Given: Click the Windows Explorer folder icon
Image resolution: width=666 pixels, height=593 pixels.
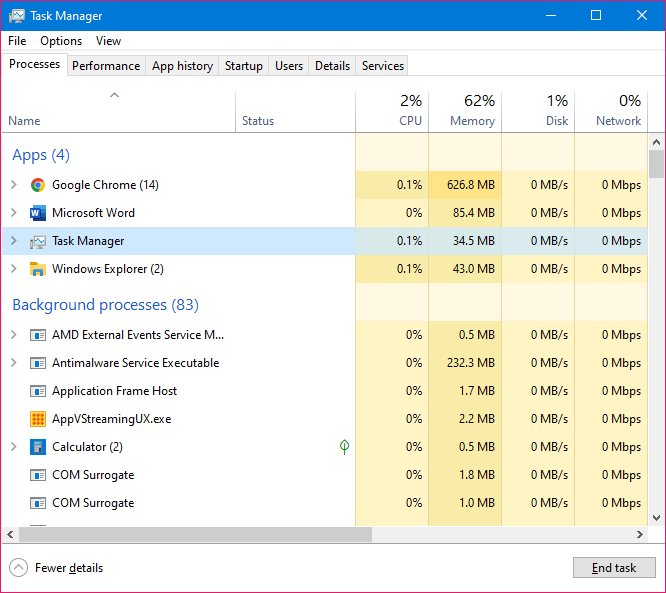Looking at the screenshot, I should coord(38,269).
